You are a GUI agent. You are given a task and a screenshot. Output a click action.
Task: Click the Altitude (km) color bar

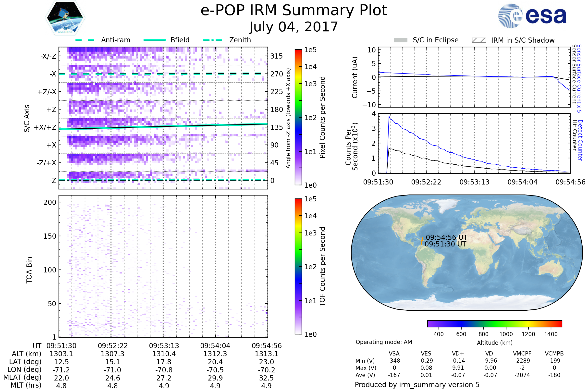(x=494, y=324)
